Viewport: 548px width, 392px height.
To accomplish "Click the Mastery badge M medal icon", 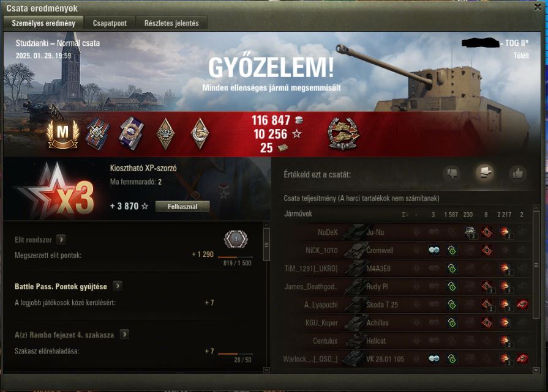I will 62,134.
